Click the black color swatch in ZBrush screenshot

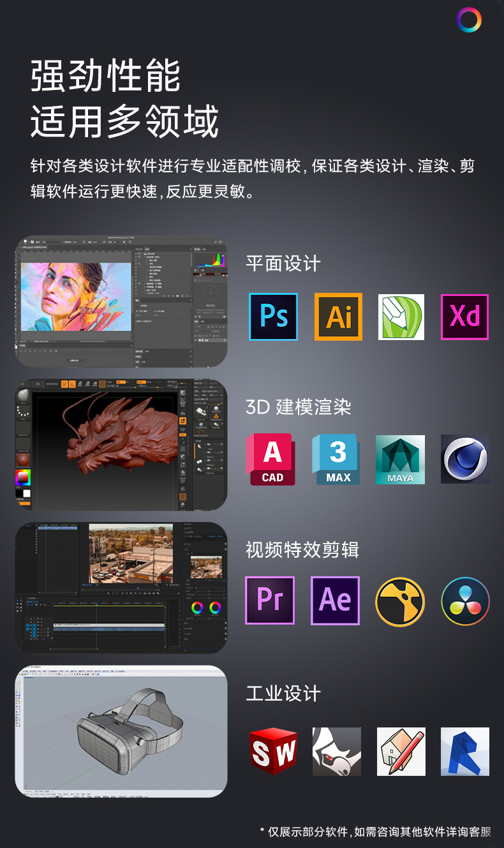(x=19, y=493)
